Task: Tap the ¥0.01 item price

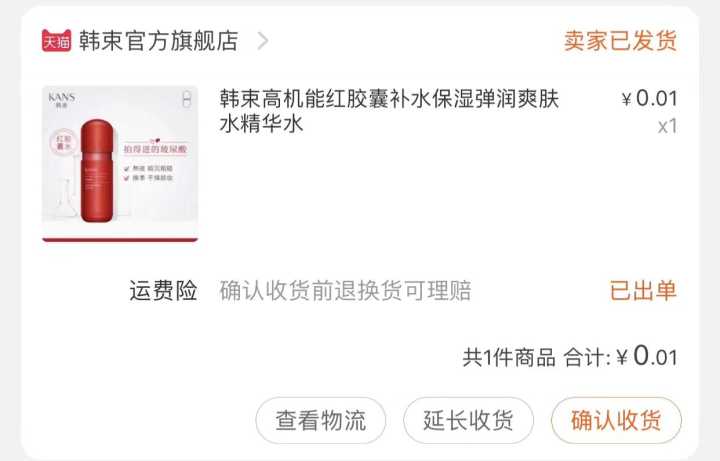Action: (x=649, y=98)
